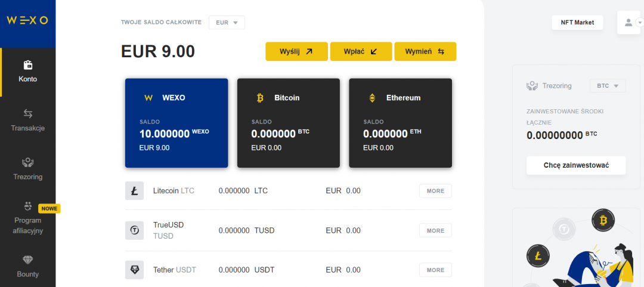Image resolution: width=644 pixels, height=287 pixels.
Task: Click the TrueUSD coin icon
Action: point(134,230)
